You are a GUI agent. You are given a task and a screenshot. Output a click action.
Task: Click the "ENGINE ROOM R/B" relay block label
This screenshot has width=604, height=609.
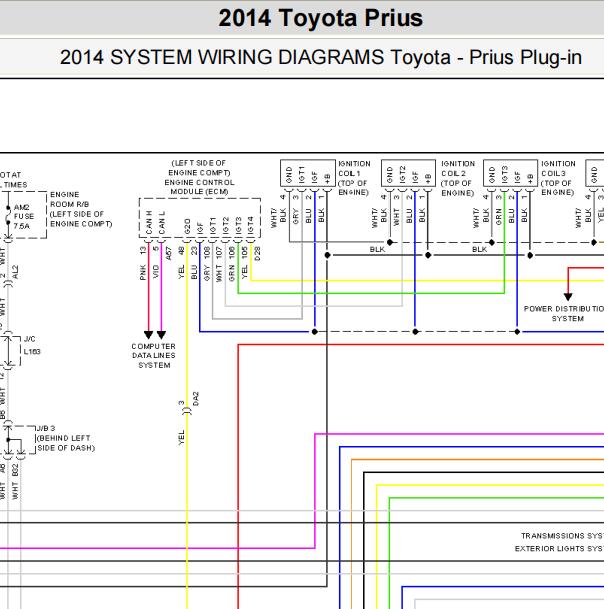(70, 199)
